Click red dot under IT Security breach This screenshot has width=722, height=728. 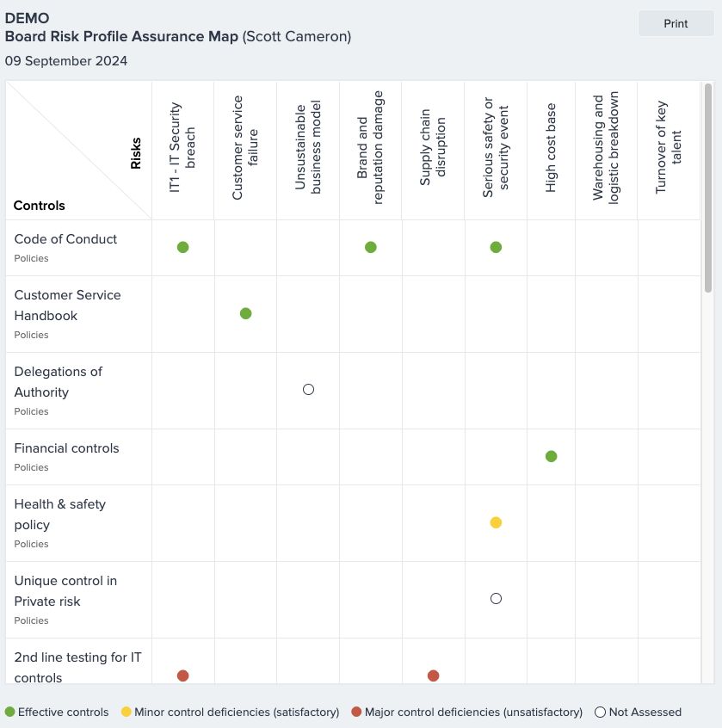click(x=182, y=676)
